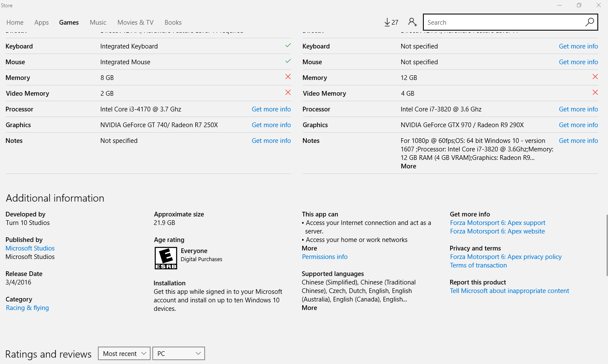Click the vertical scrollbar thumb

(x=606, y=246)
